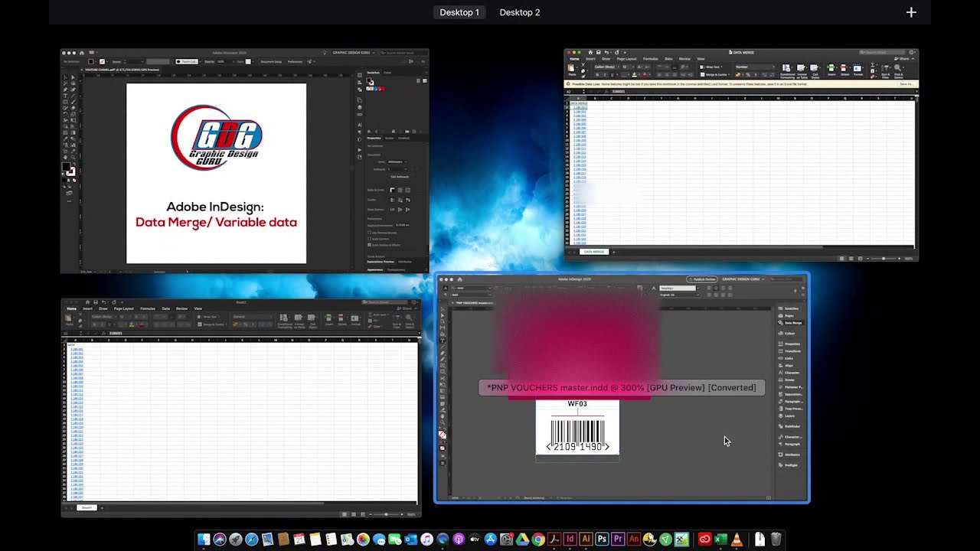
Task: Open InDesign from the Dock
Action: click(x=570, y=540)
